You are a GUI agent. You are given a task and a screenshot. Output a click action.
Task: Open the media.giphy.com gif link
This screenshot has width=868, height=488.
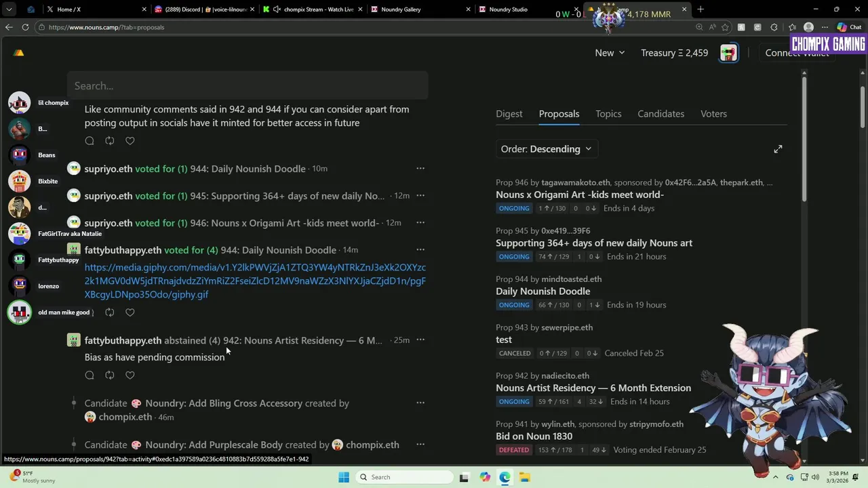click(x=255, y=281)
